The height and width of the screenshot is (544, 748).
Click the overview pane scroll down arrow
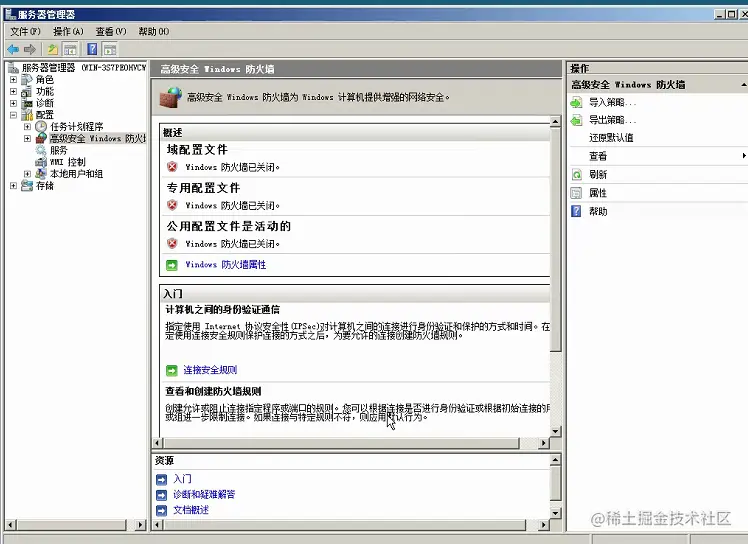tap(555, 431)
